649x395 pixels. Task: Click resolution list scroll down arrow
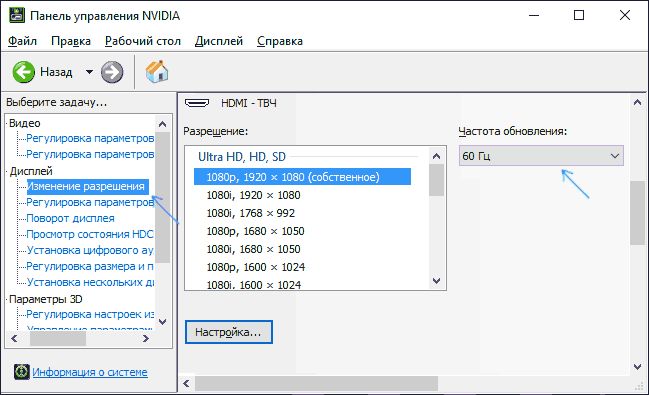tap(436, 281)
